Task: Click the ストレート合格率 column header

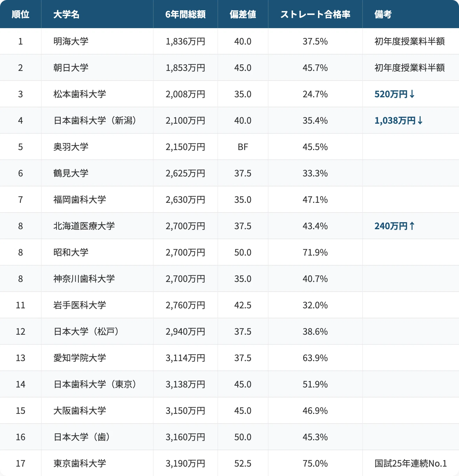Action: 315,14
